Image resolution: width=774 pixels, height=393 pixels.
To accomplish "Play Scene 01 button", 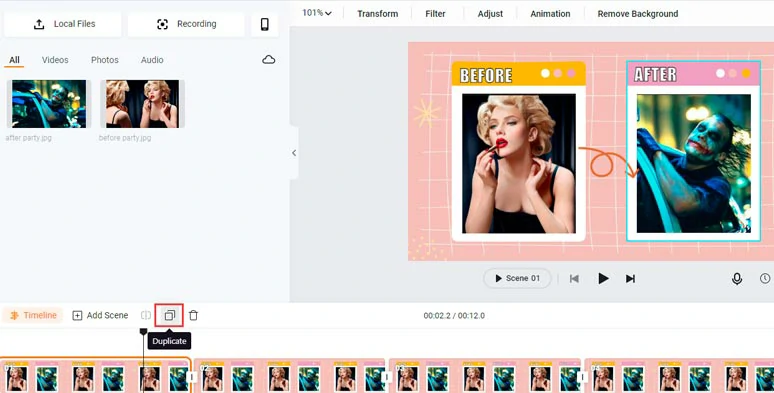I will pyautogui.click(x=517, y=278).
